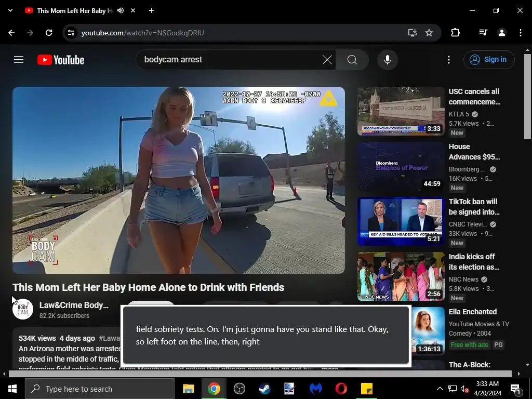The width and height of the screenshot is (532, 399).
Task: Open File Explorer from taskbar
Action: (x=188, y=389)
